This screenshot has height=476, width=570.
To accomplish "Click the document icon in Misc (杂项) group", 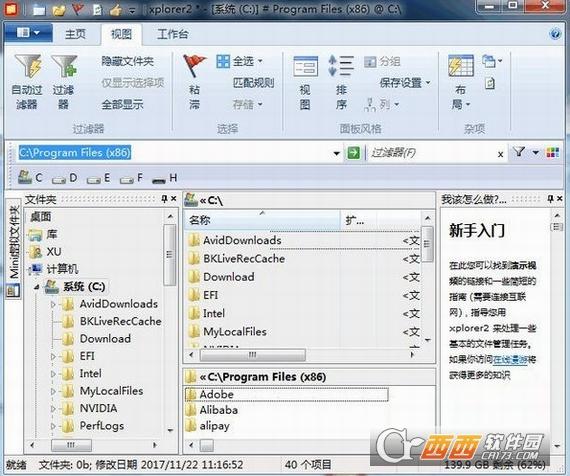I will [x=490, y=84].
